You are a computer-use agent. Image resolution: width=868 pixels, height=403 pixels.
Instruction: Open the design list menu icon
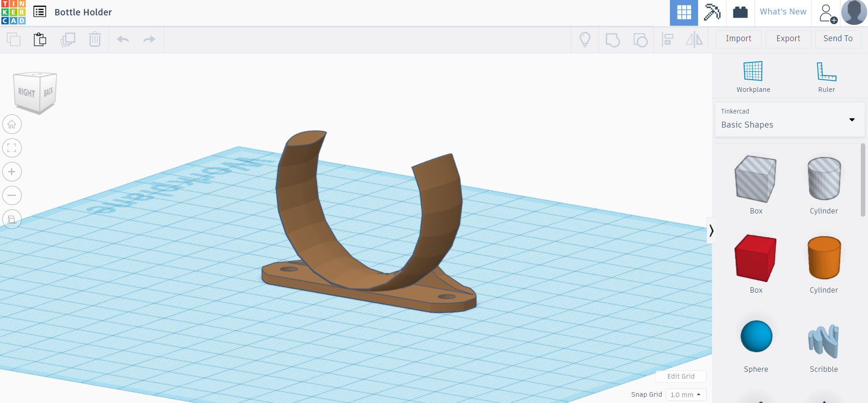coord(40,12)
